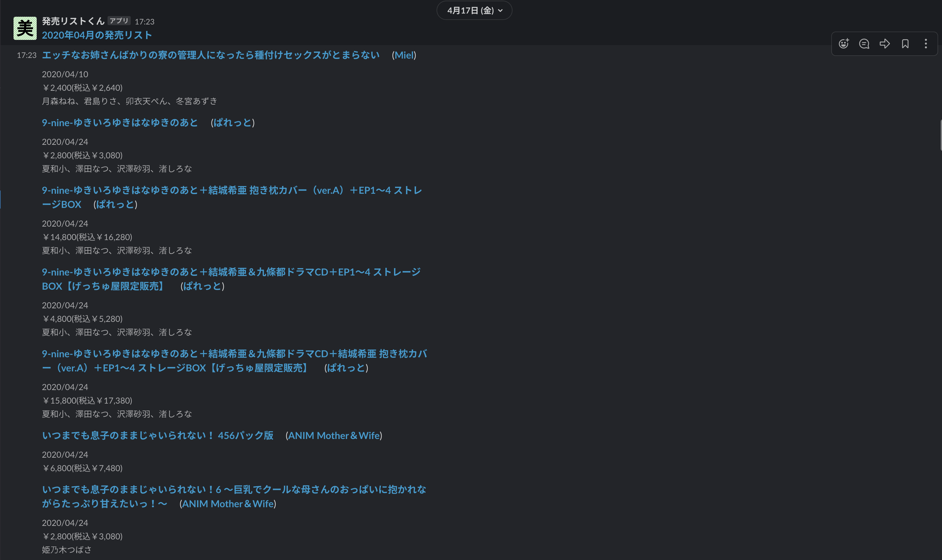Click the Miel brand link

(x=404, y=55)
